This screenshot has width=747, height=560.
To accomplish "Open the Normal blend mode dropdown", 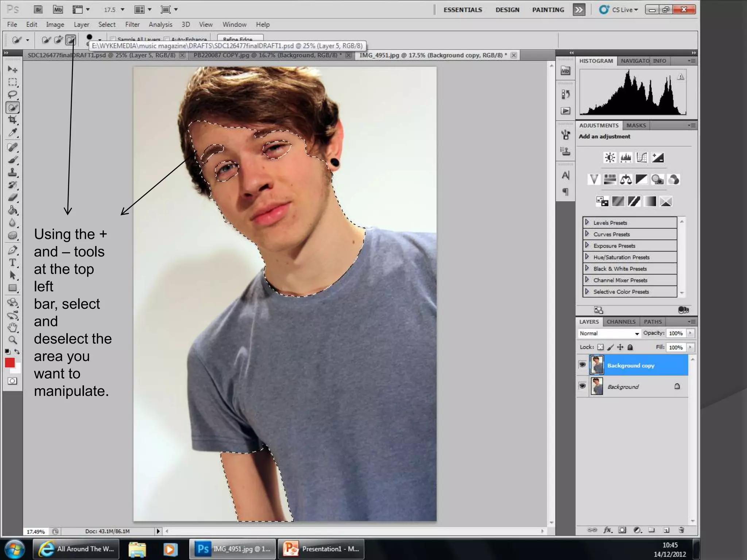I will click(609, 333).
